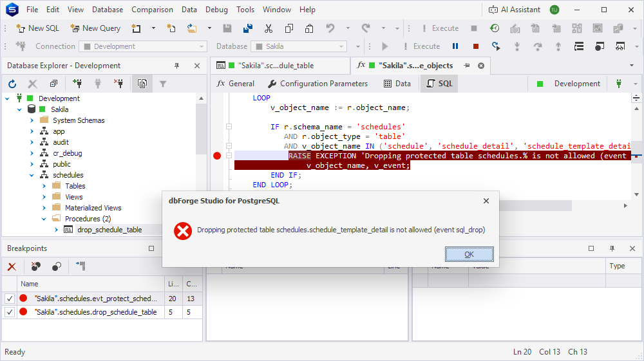Screen dimensions: 644x361
Task: Toggle the breakpoint dot on the RAISE EXCEPTION line
Action: tap(217, 156)
